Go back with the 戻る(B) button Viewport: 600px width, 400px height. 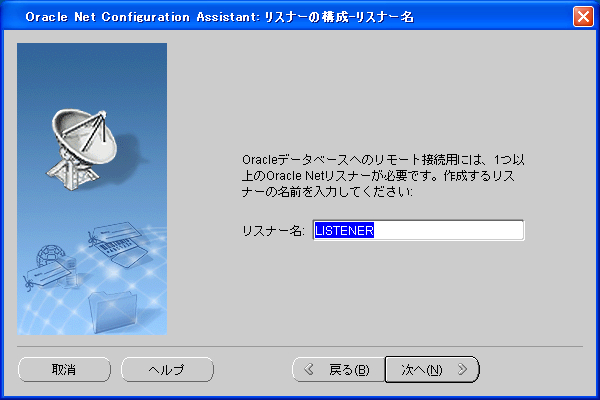tap(338, 369)
